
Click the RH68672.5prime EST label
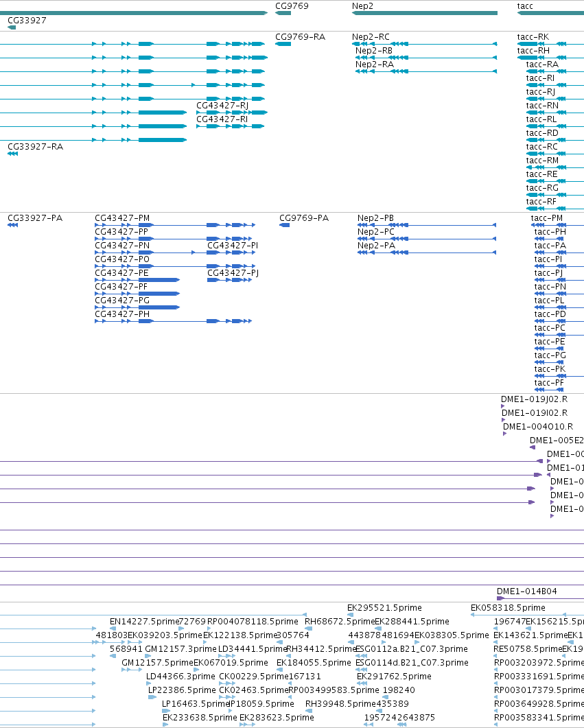coord(339,621)
